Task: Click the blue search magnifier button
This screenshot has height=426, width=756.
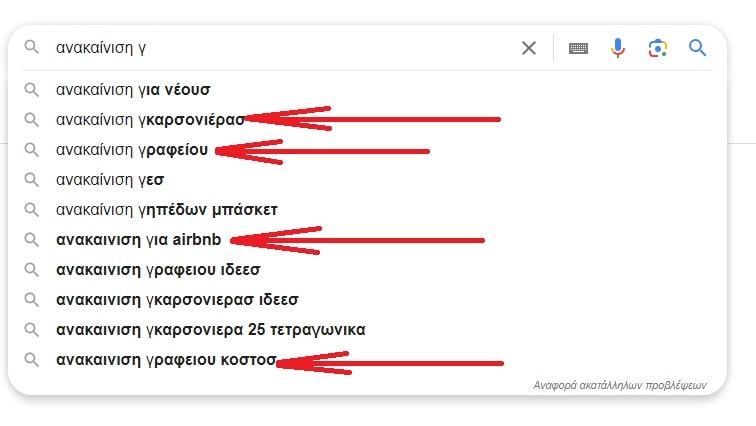Action: (697, 48)
